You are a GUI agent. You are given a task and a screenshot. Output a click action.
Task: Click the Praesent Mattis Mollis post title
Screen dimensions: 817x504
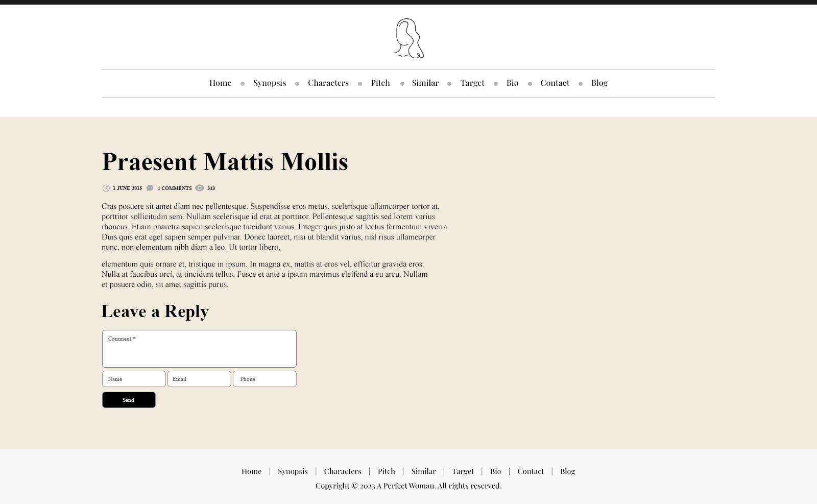tap(225, 162)
